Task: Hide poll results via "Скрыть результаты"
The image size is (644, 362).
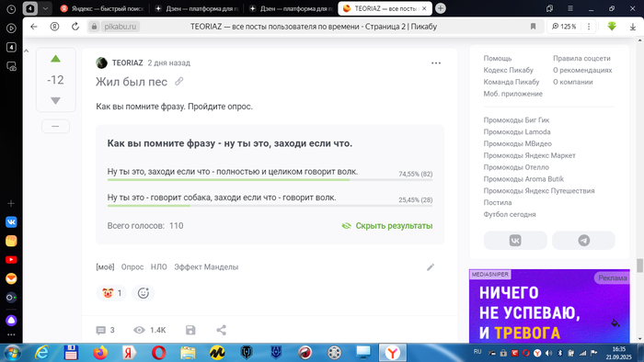Action: pos(387,226)
